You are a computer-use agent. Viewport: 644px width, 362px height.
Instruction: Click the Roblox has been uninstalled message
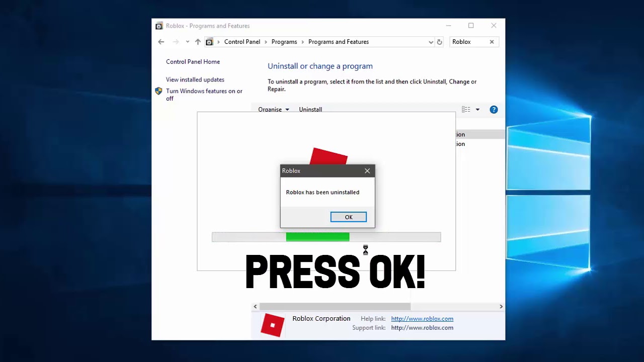(323, 192)
